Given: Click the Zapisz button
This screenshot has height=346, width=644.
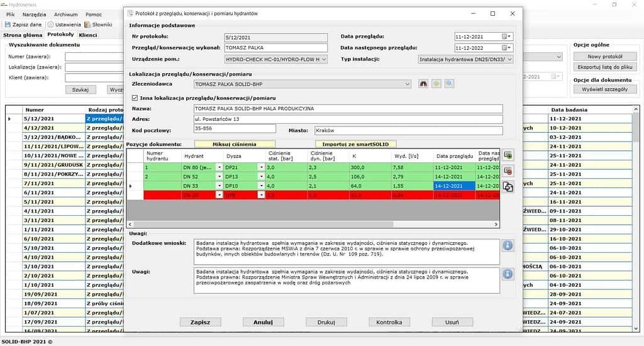Looking at the screenshot, I should (x=200, y=322).
